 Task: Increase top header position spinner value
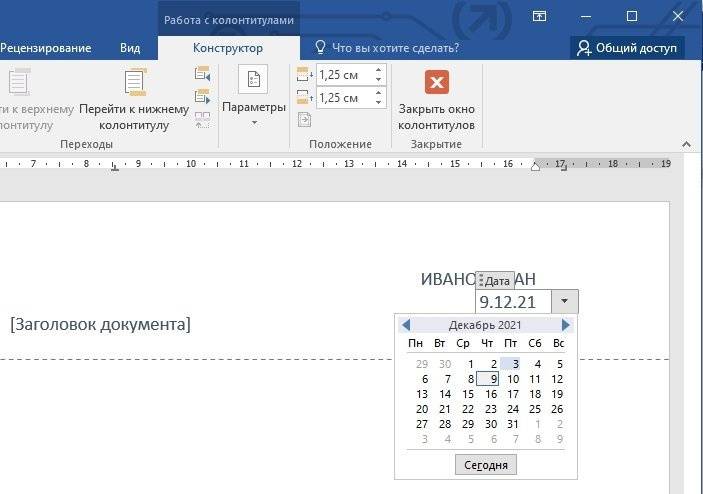pos(378,69)
